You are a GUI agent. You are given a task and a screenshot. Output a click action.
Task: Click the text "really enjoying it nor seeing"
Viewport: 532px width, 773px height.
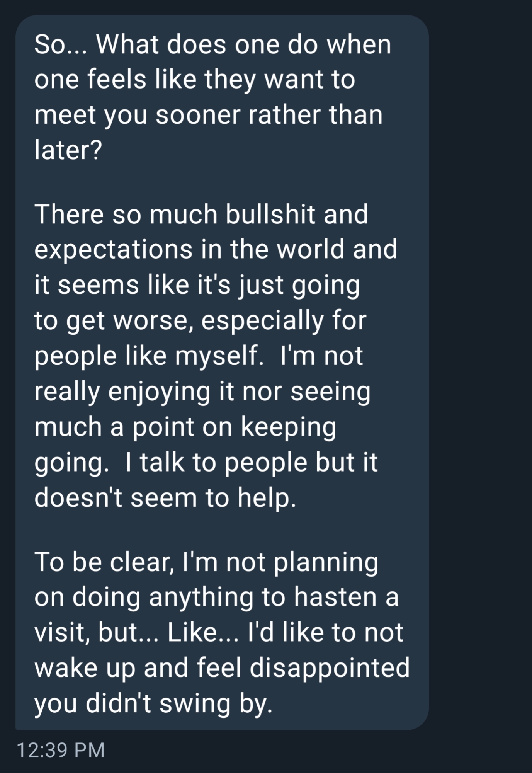pyautogui.click(x=202, y=391)
